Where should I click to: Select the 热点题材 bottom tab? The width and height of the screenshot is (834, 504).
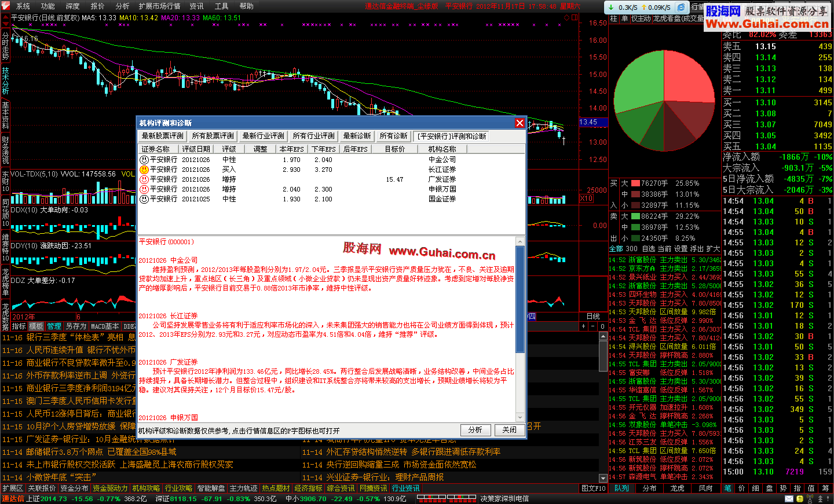click(276, 488)
